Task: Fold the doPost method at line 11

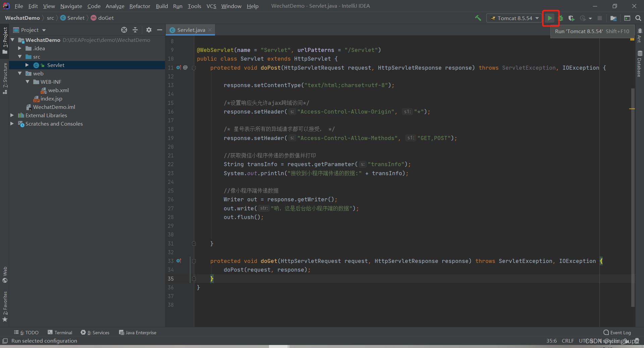Action: pos(194,68)
